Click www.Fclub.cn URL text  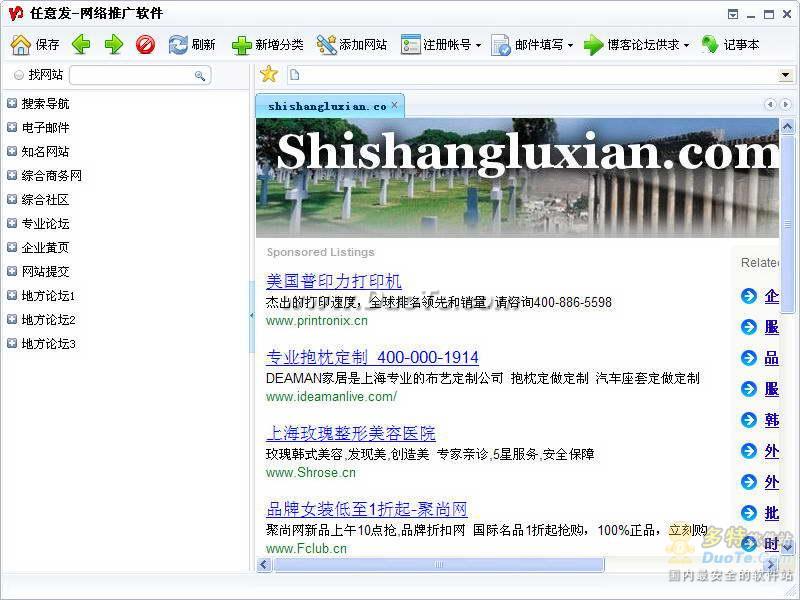(x=306, y=548)
